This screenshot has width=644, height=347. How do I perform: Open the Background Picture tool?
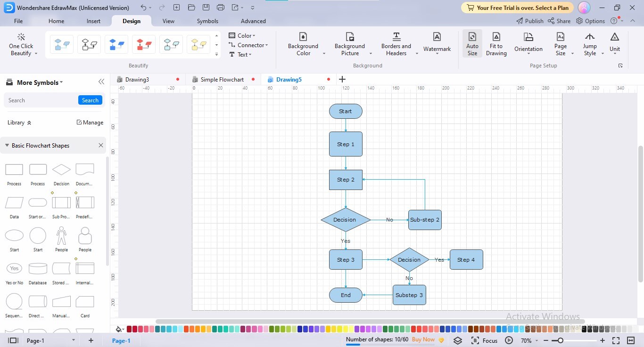[350, 44]
